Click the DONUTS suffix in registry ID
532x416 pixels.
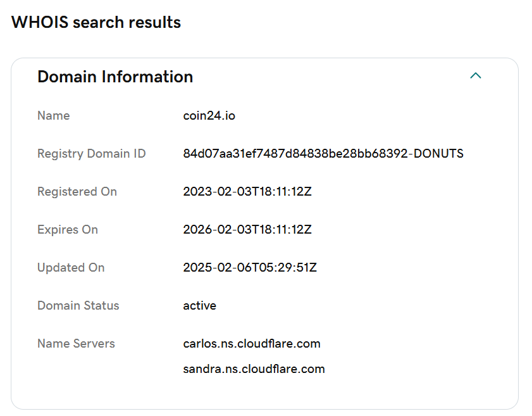pos(438,153)
